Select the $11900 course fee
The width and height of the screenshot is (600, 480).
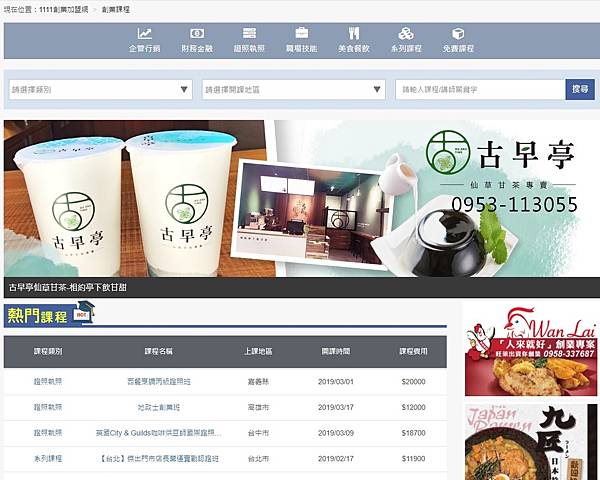tap(413, 459)
